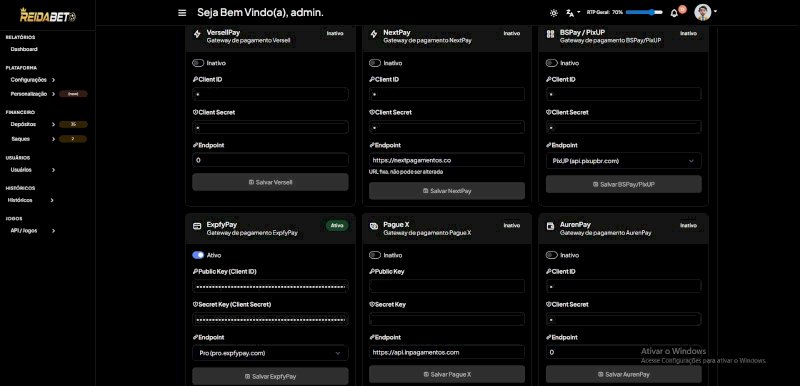Viewport: 800px width, 386px height.
Task: Focus VersellPay Endpoint field
Action: (270, 160)
